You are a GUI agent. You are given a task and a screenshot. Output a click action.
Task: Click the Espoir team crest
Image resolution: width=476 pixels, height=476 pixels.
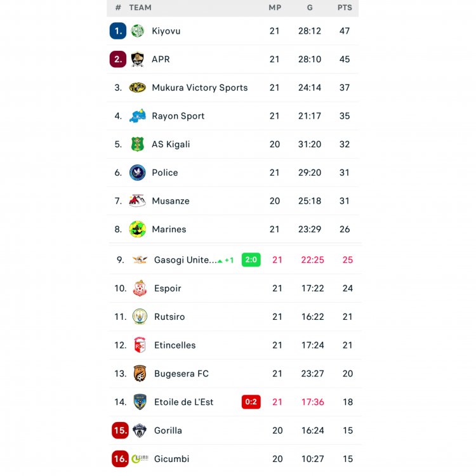(x=140, y=289)
